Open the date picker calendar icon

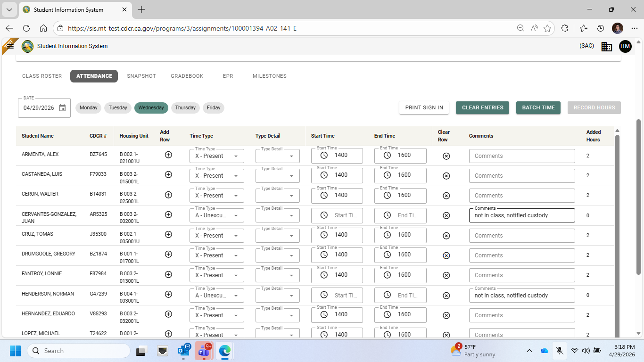[x=62, y=108]
